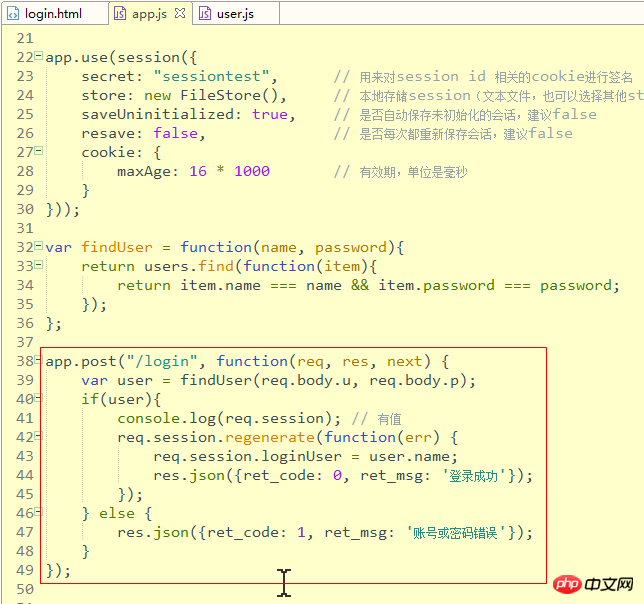Click the '账号或密码错误' string on line 47
This screenshot has height=604, width=644.
[x=455, y=533]
